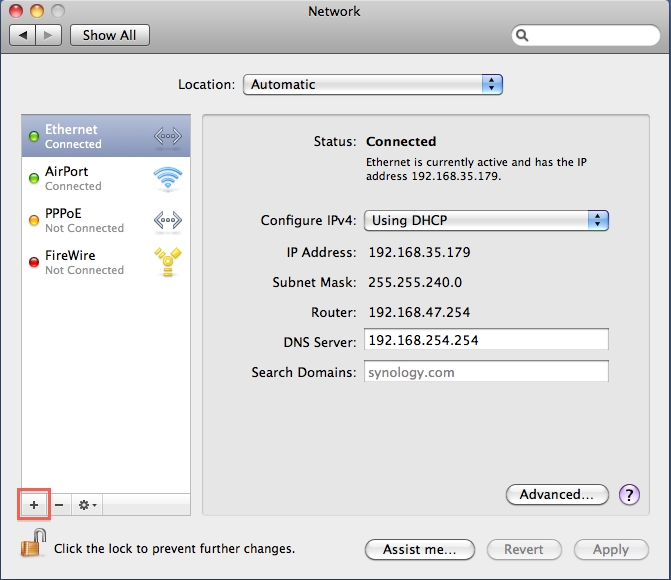Click the Revert button

tap(524, 549)
